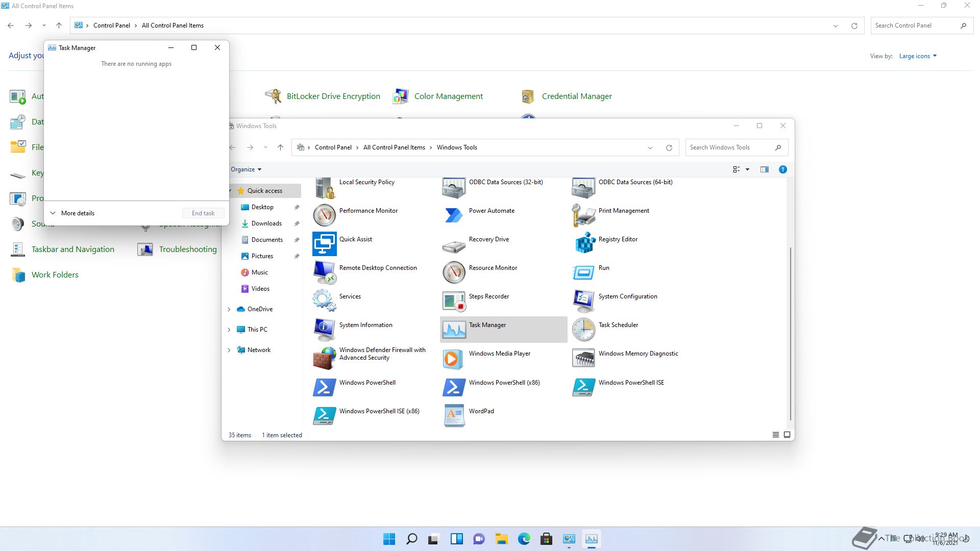The width and height of the screenshot is (980, 551).
Task: Open Windows Memory Diagnostic icon
Action: pyautogui.click(x=584, y=358)
